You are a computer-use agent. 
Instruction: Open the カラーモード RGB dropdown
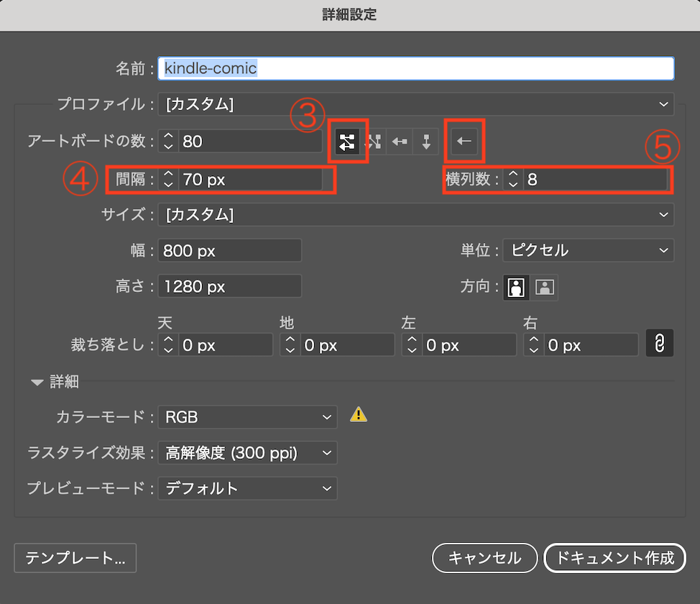[247, 416]
